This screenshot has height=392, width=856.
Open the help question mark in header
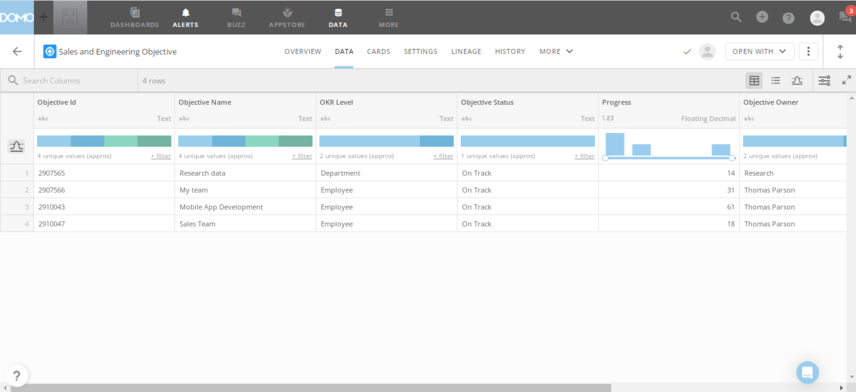(788, 17)
